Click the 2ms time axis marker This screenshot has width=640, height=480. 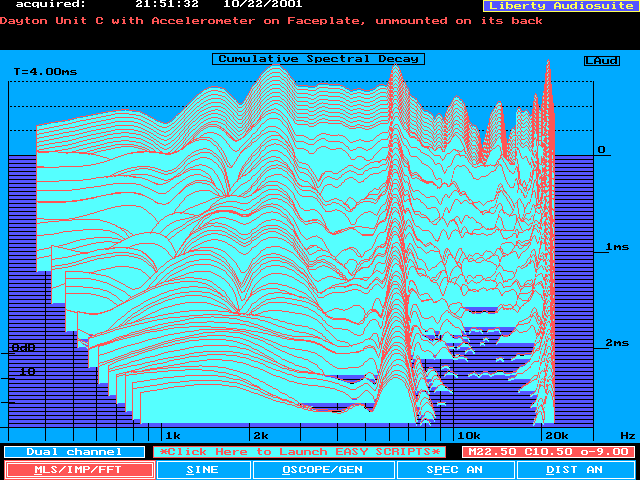click(x=616, y=343)
